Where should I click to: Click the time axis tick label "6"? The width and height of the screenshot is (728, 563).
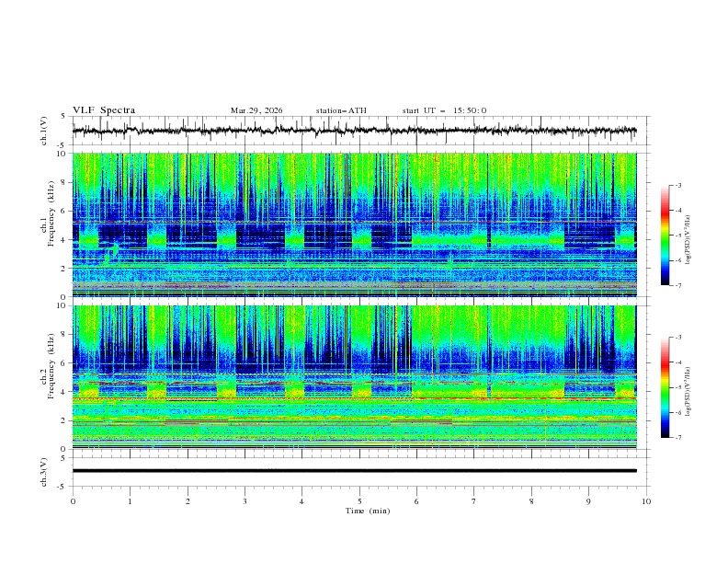pos(416,501)
